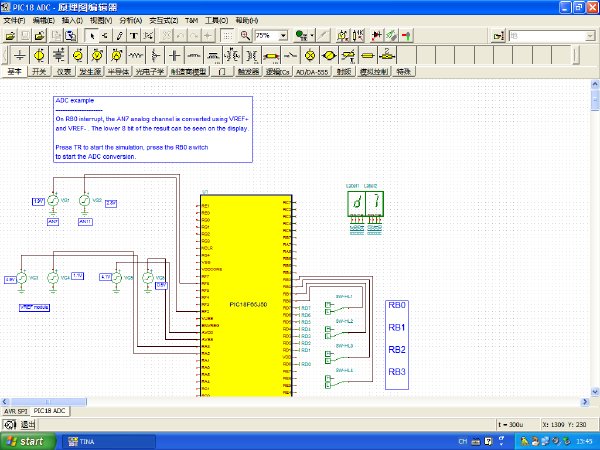
Task: Select the wire drawing pencil tool
Action: (x=119, y=36)
